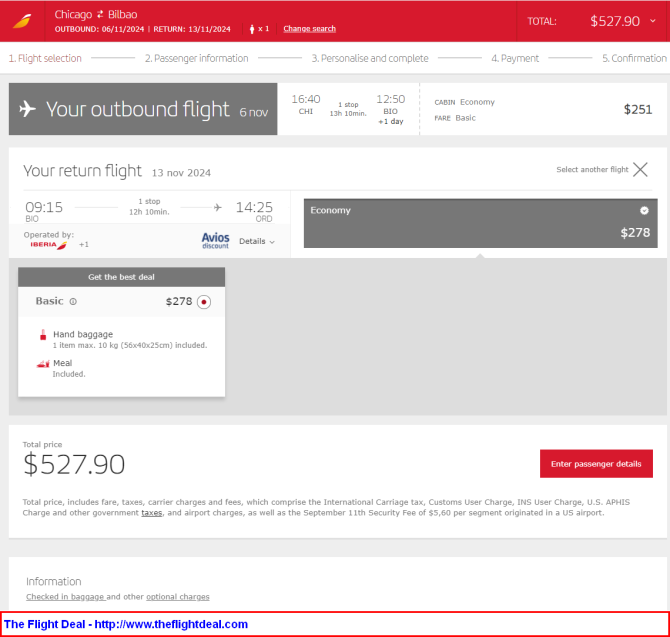Click the return arrival time '14:25'
Screen dimensions: 670x637
coord(254,207)
